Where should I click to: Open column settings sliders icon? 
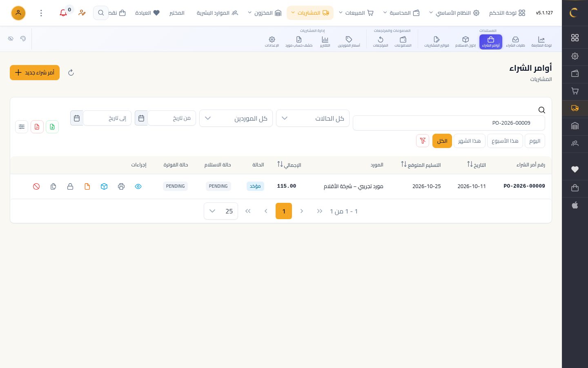(22, 127)
